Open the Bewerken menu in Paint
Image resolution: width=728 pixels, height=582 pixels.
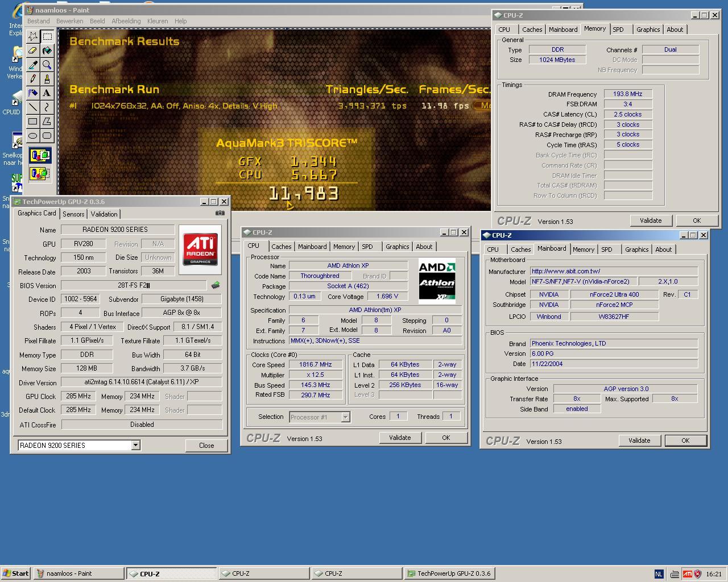click(x=70, y=21)
